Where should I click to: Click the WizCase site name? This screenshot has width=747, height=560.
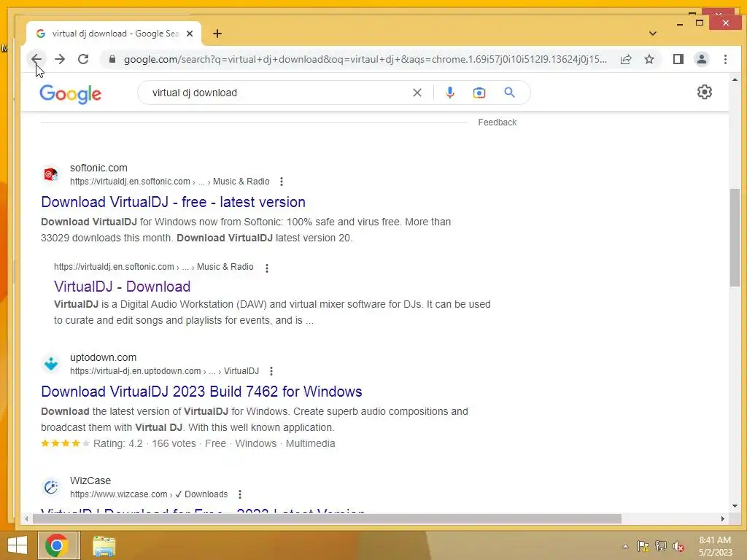click(90, 481)
